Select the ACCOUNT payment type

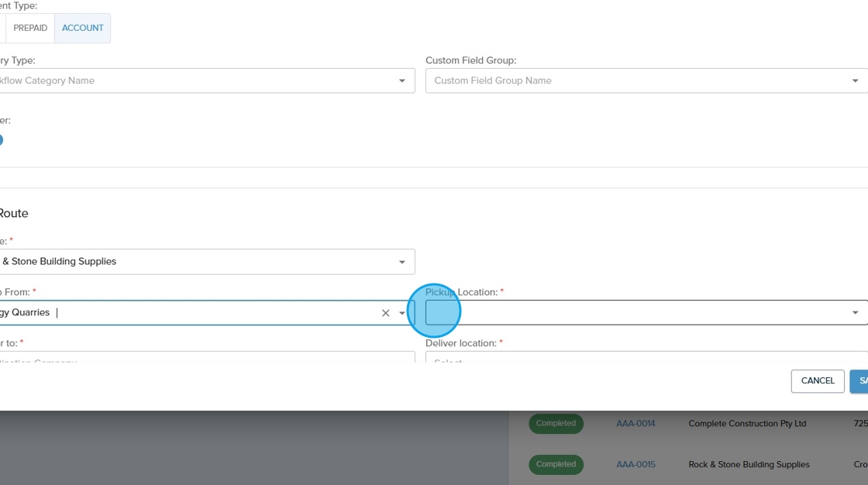pyautogui.click(x=83, y=28)
